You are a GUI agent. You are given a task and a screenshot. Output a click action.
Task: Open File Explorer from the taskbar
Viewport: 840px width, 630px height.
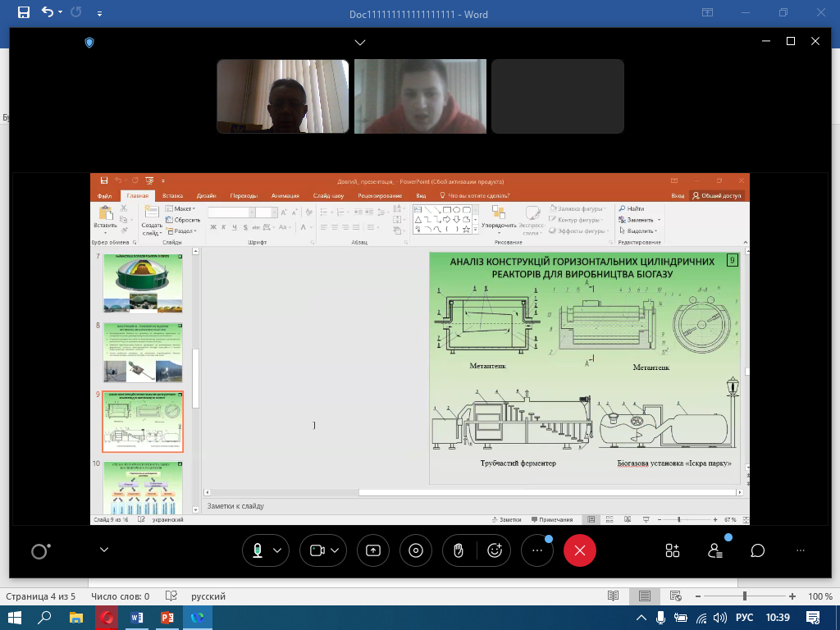(76, 618)
